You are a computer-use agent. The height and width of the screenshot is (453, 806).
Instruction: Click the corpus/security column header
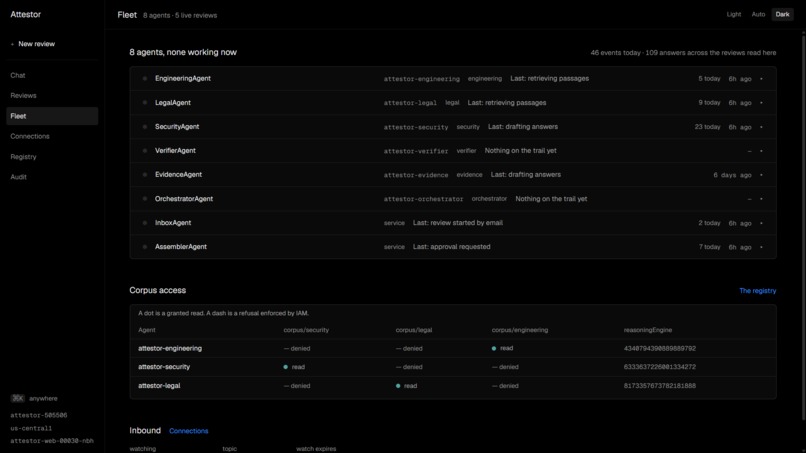(x=306, y=330)
